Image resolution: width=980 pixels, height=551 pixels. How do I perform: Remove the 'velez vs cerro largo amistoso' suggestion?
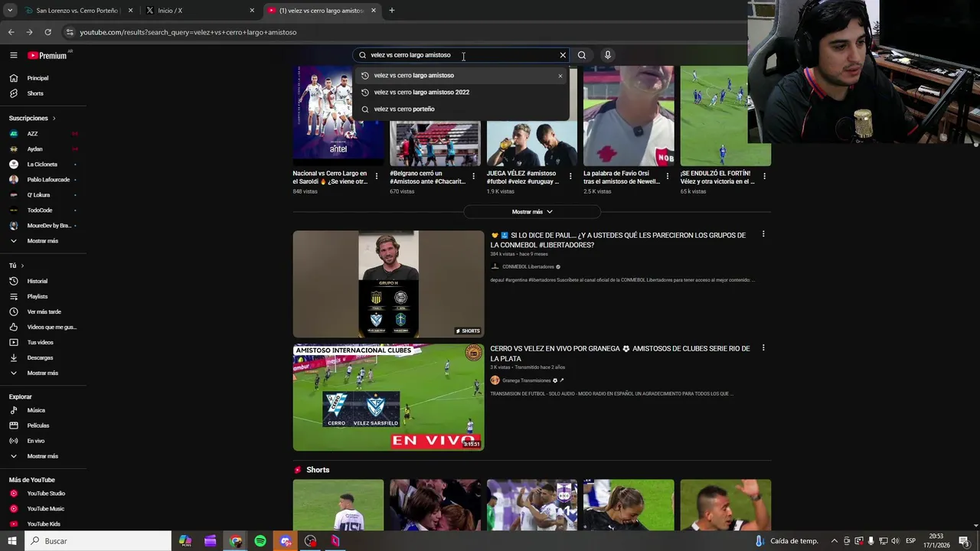click(560, 76)
